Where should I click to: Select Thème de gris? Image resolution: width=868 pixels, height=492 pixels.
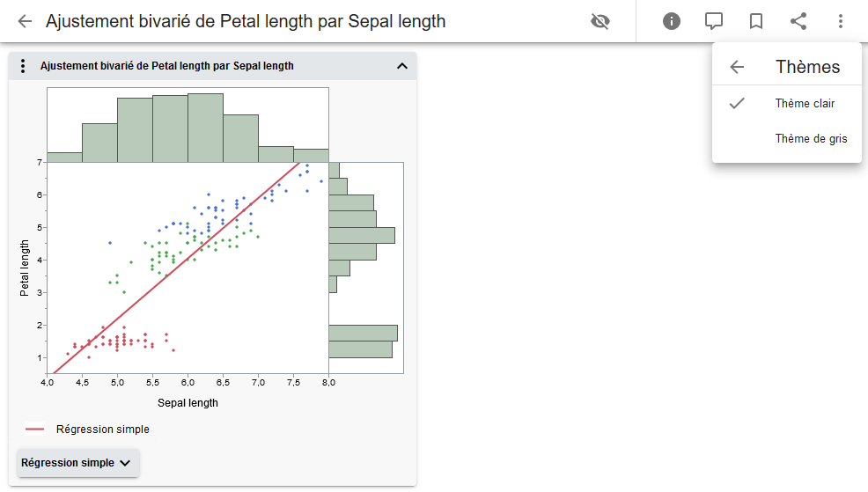coord(811,139)
